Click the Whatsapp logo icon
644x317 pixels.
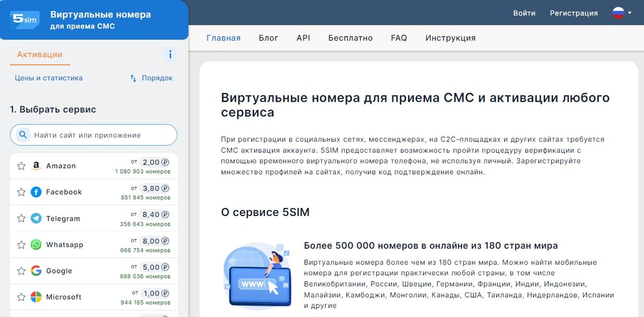(36, 244)
